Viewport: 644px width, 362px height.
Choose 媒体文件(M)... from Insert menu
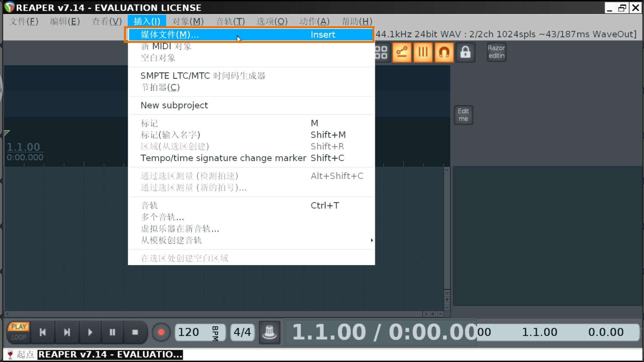click(x=251, y=35)
